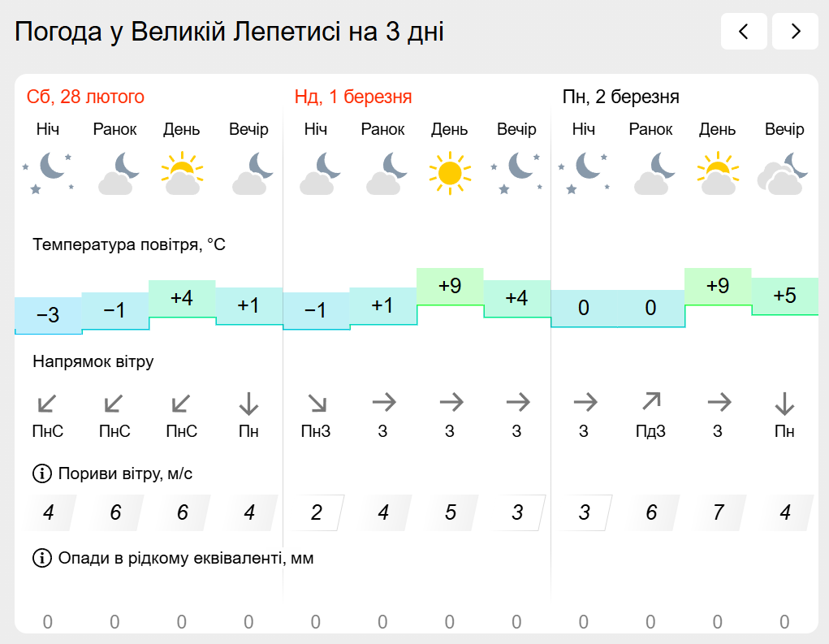Image resolution: width=829 pixels, height=644 pixels.
Task: Click Monday daytime wind gust value 7
Action: tap(718, 512)
